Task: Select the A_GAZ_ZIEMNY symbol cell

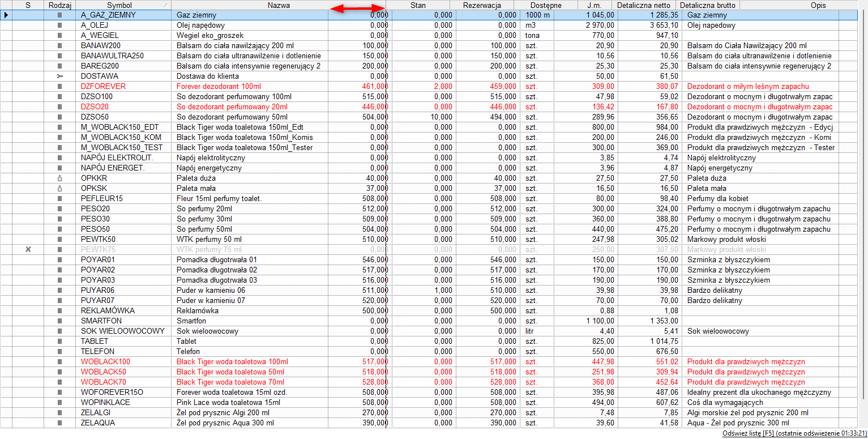Action: 124,15
